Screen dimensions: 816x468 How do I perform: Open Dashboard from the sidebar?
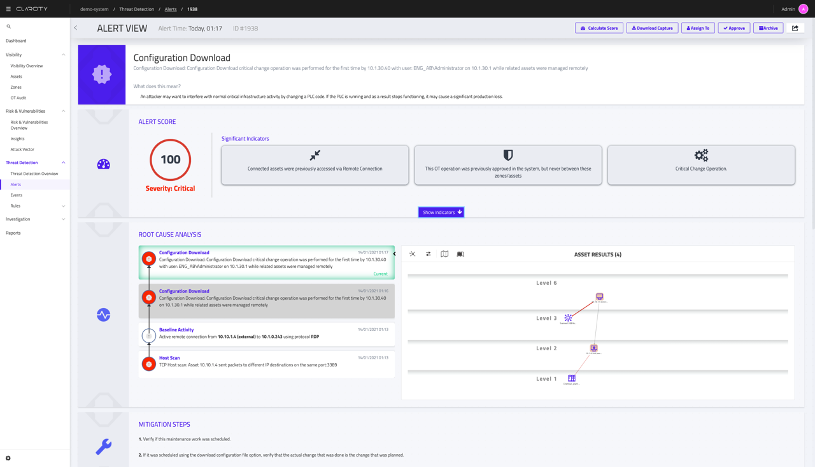coord(16,41)
